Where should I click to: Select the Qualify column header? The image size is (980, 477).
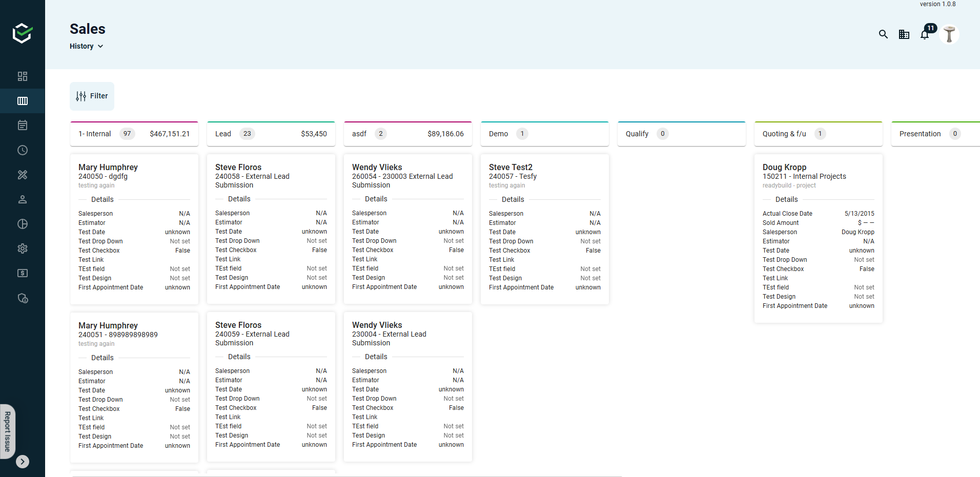[682, 134]
